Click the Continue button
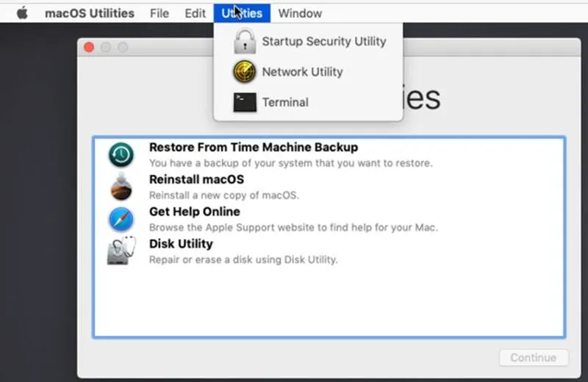The height and width of the screenshot is (382, 588). click(x=534, y=358)
